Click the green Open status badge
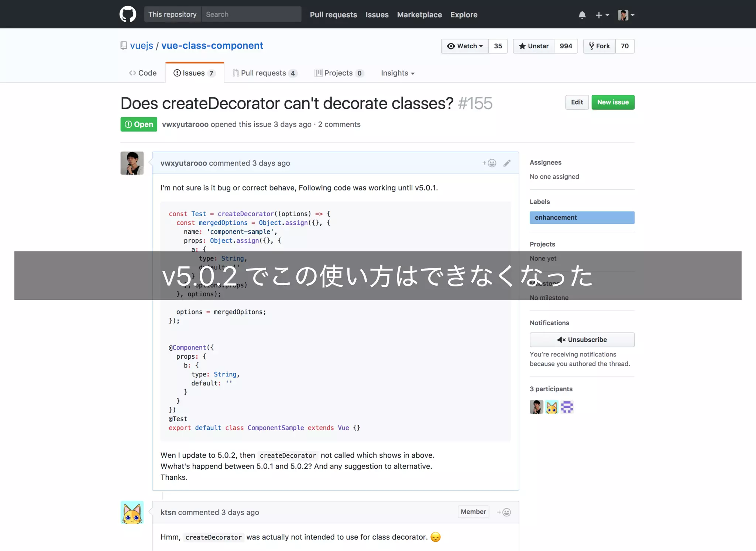This screenshot has height=551, width=756. pyautogui.click(x=139, y=124)
